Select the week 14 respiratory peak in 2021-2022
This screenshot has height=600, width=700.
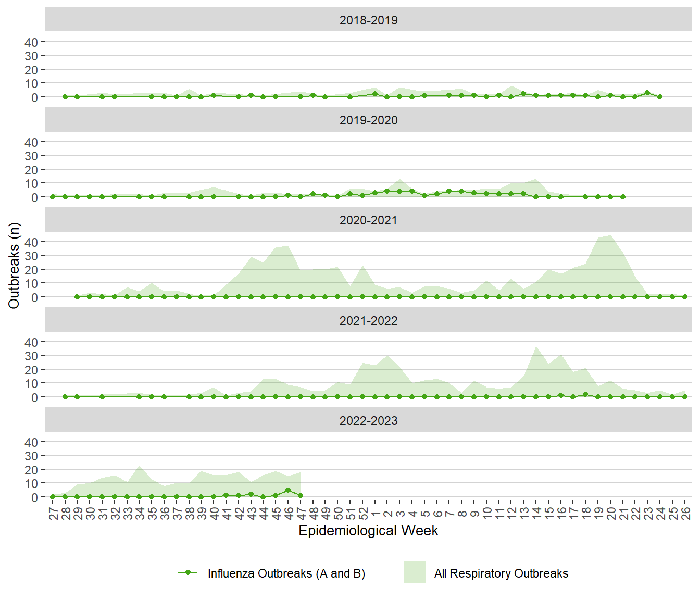click(536, 347)
